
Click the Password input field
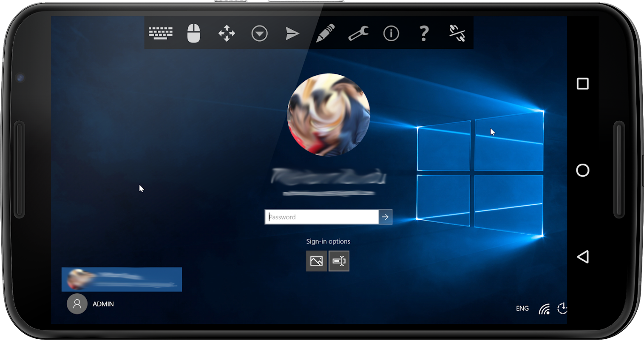(x=322, y=217)
